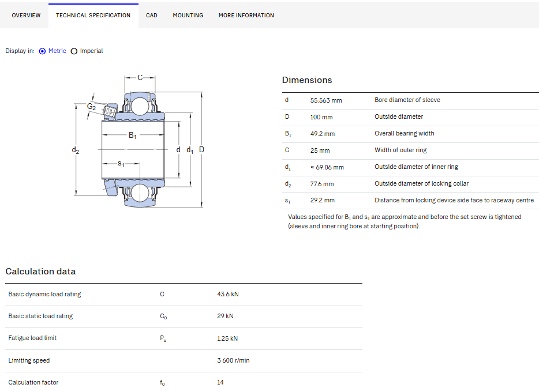
Task: Select the Technical Specification tab
Action: (93, 16)
